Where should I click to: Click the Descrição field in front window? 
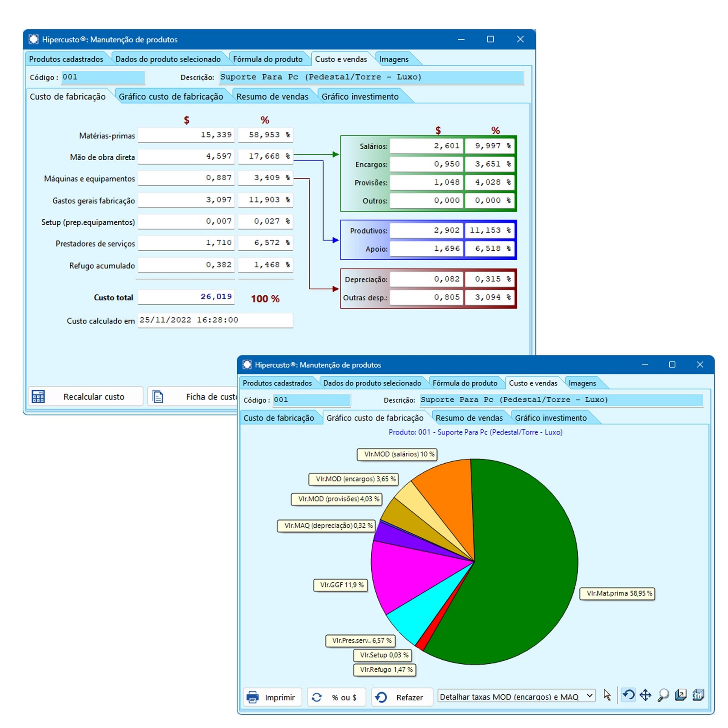tap(561, 400)
